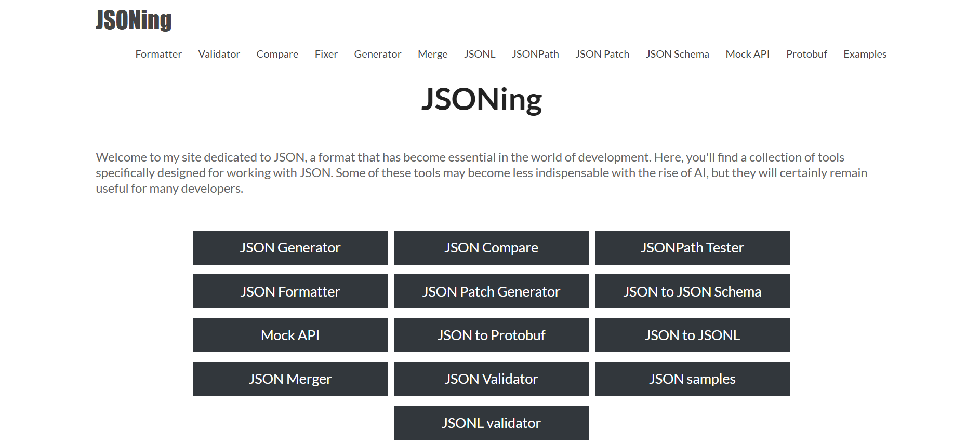Open the JSON Merger button
980x443 pixels.
pos(290,379)
